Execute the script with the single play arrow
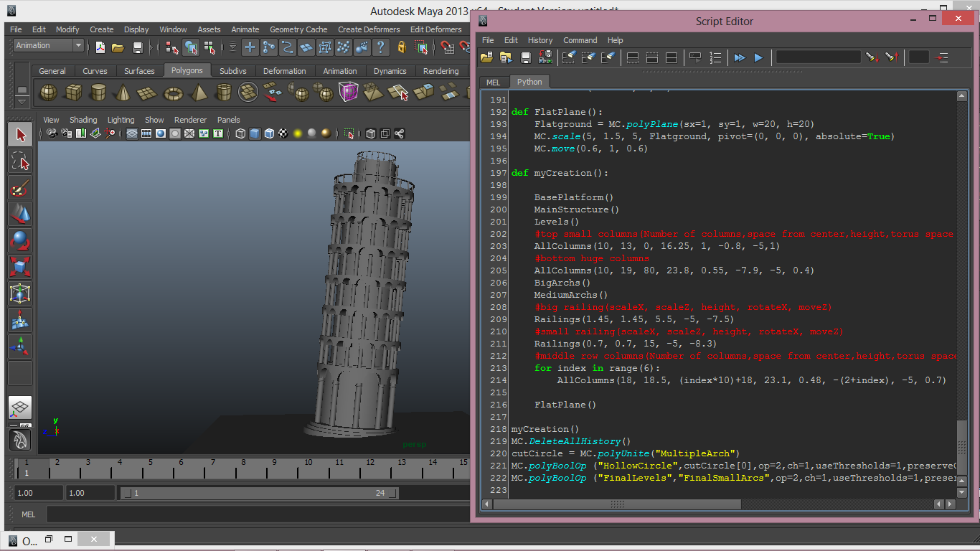 pyautogui.click(x=758, y=57)
